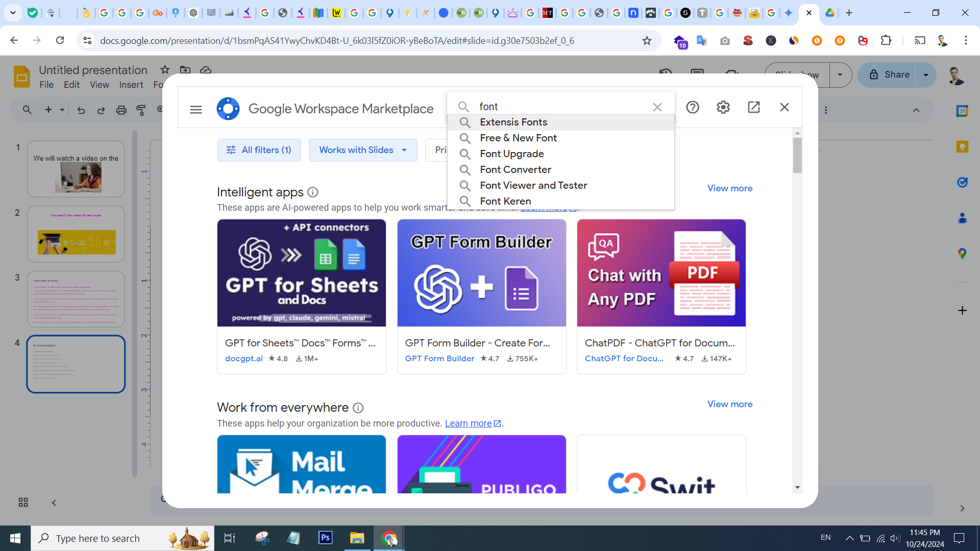This screenshot has width=980, height=551.
Task: Open Marketplace in a new window
Action: click(x=754, y=107)
